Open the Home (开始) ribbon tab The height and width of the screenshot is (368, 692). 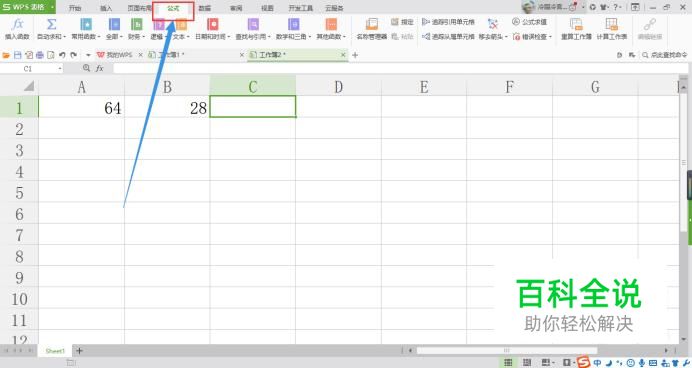[x=75, y=8]
